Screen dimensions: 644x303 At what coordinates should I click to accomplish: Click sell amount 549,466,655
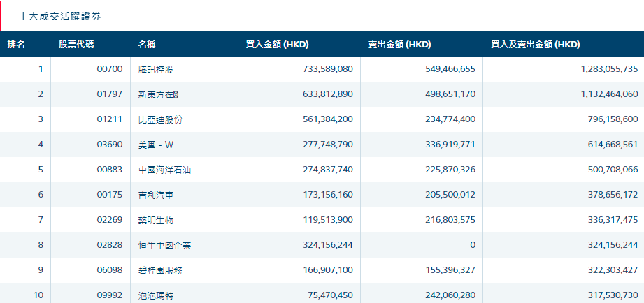450,69
